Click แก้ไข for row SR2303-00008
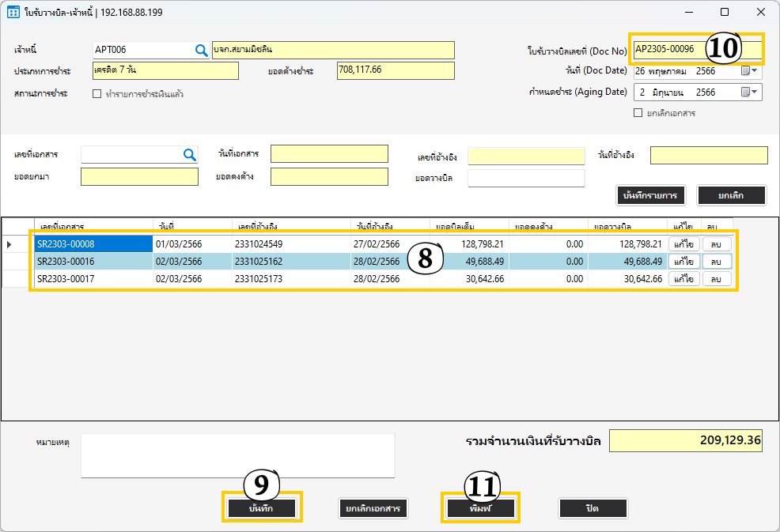The width and height of the screenshot is (780, 532). click(683, 244)
